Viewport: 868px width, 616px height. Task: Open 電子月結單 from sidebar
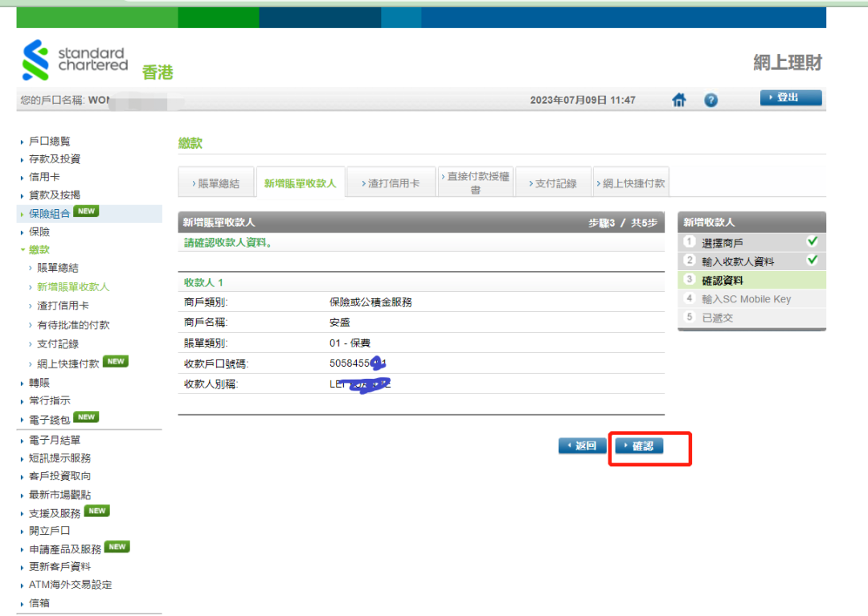(55, 440)
